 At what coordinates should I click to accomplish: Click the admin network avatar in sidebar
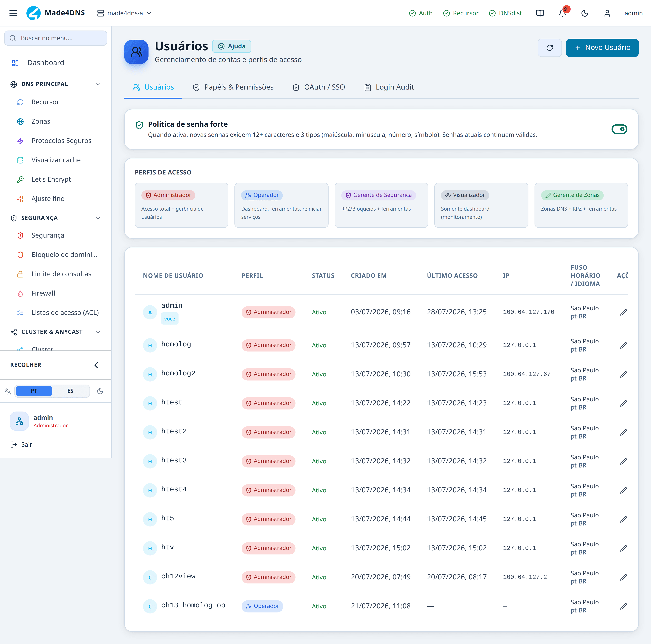pyautogui.click(x=19, y=421)
